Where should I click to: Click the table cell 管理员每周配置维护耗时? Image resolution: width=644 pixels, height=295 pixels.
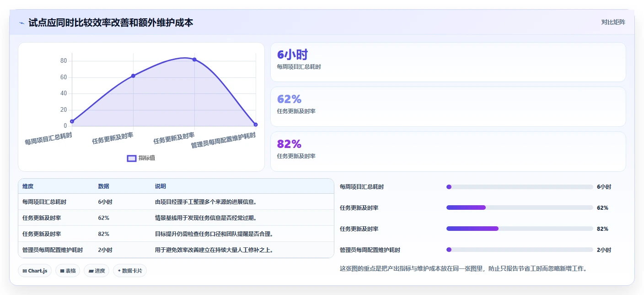pos(53,250)
